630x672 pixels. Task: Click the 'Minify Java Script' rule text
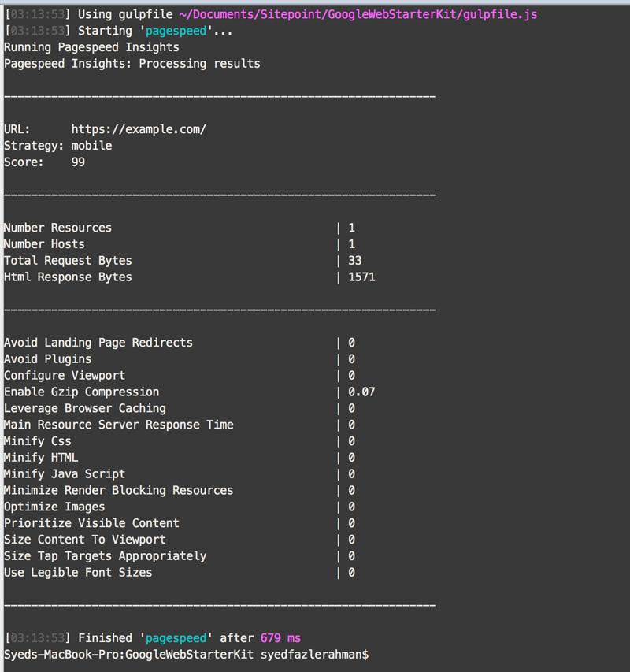pos(65,473)
